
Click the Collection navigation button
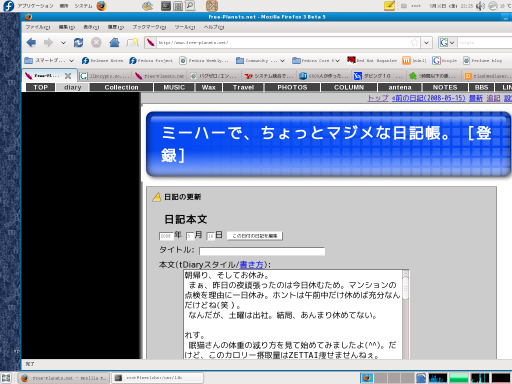coord(121,87)
